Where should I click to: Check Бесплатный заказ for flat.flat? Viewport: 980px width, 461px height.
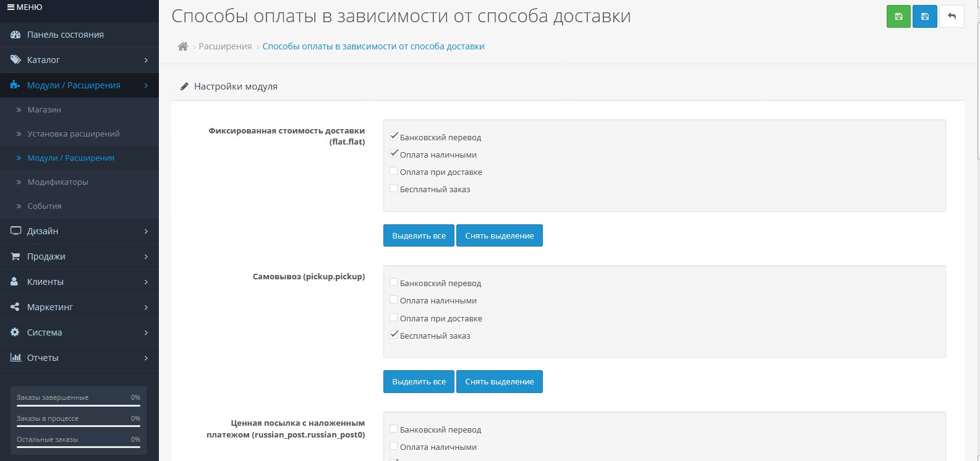pos(393,188)
